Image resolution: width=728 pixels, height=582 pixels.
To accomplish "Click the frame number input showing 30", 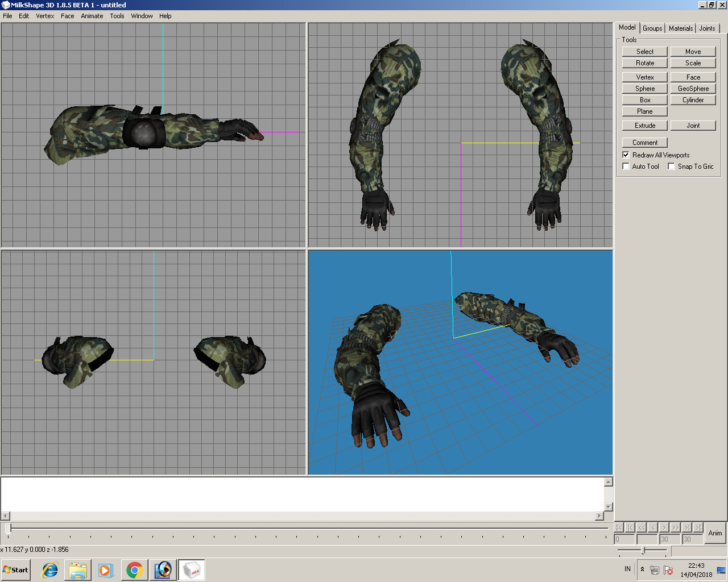I will point(669,539).
